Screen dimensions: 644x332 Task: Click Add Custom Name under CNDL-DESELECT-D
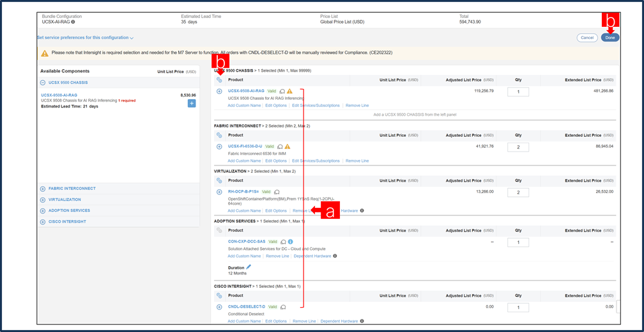(244, 321)
